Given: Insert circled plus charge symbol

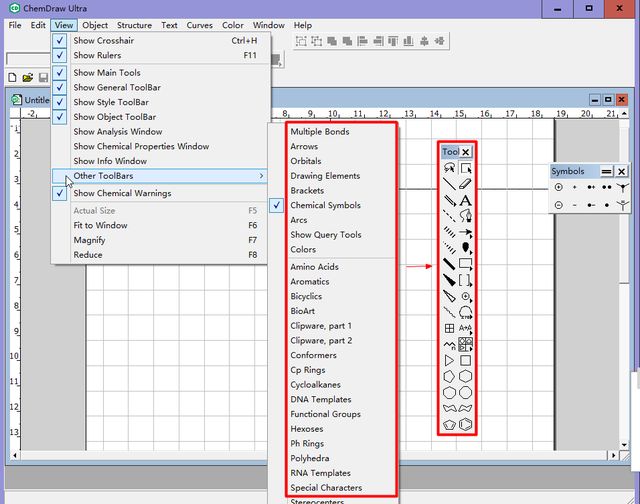Looking at the screenshot, I should tap(558, 187).
